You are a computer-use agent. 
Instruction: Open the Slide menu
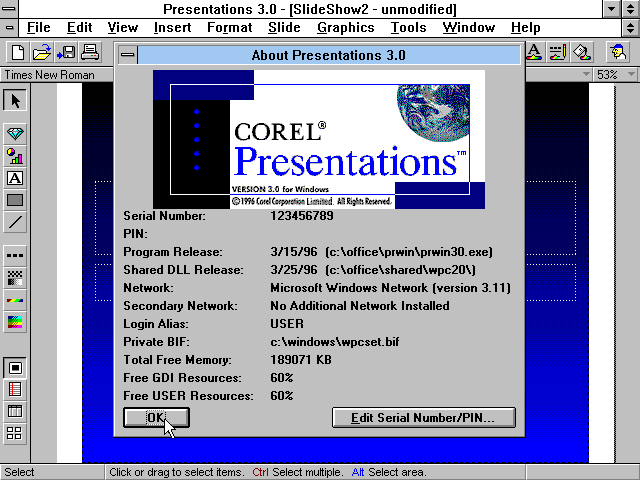[x=284, y=27]
